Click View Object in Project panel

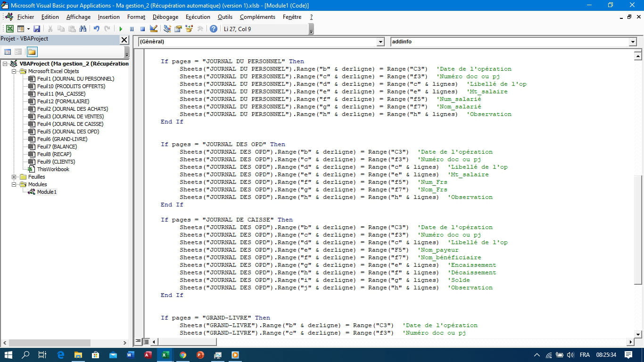(x=18, y=52)
